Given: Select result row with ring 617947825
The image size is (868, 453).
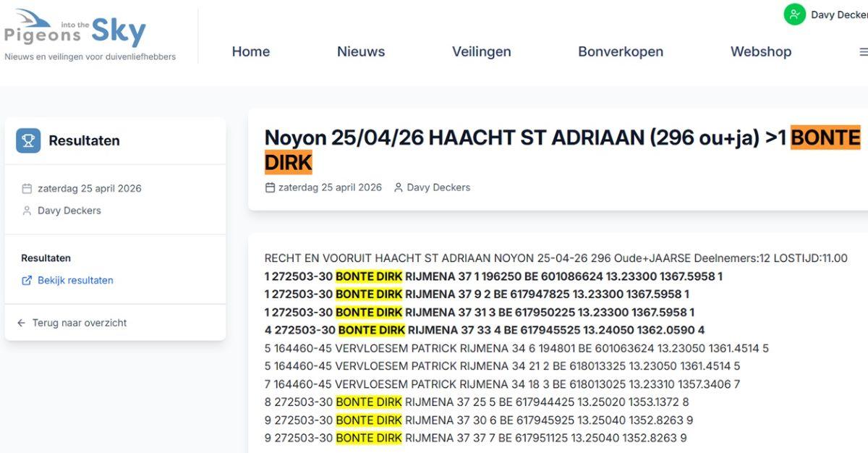Looking at the screenshot, I should click(477, 295).
